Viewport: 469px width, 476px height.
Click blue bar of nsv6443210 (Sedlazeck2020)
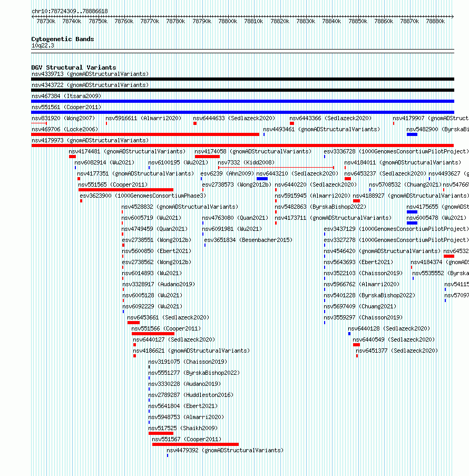click(x=262, y=179)
